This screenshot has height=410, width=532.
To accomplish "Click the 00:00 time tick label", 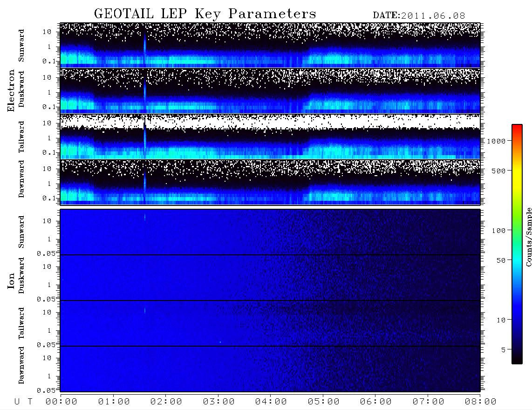I will [61, 402].
